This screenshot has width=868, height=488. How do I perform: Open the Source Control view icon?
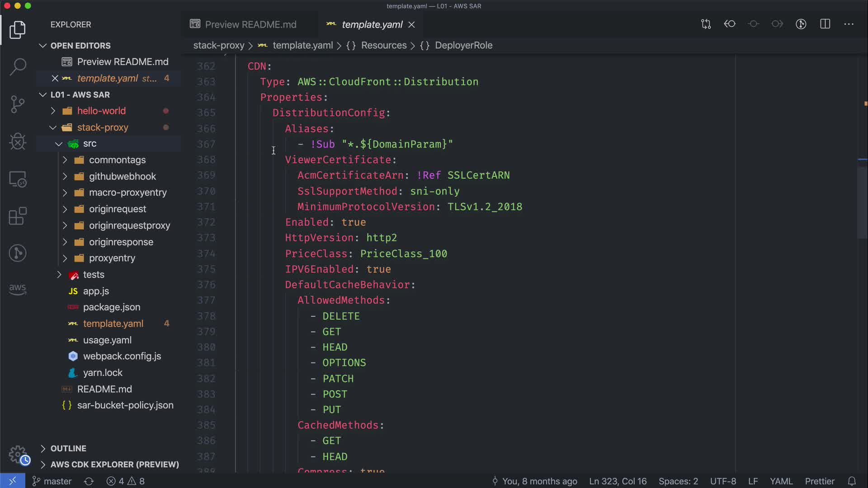click(18, 104)
